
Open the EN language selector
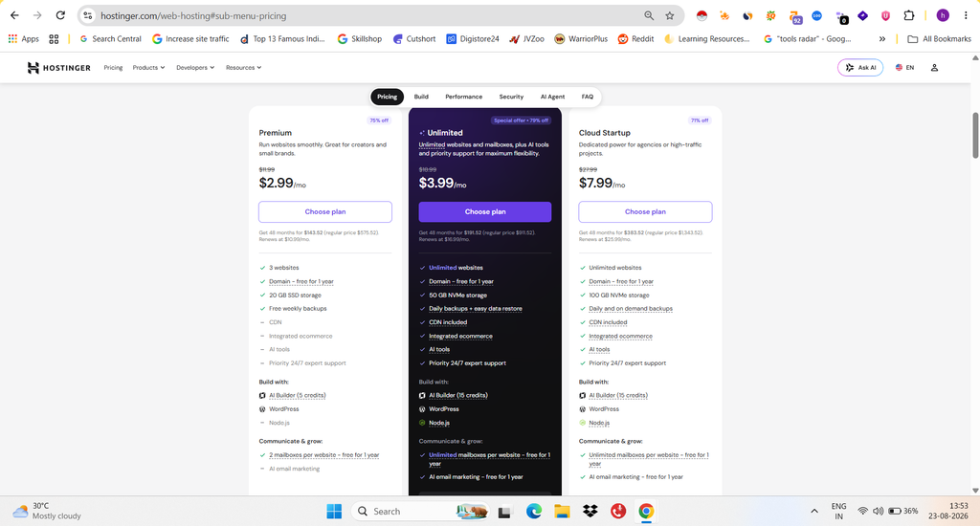[x=904, y=68]
